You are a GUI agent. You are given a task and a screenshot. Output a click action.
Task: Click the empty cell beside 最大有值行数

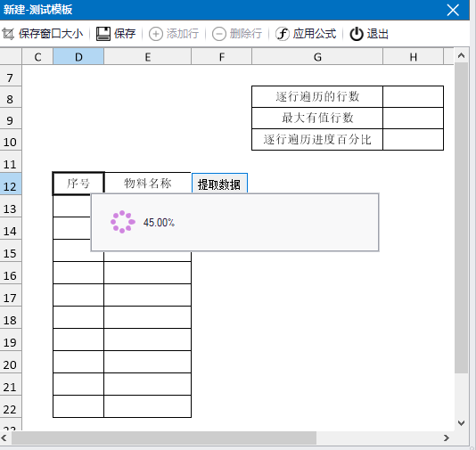click(x=413, y=118)
